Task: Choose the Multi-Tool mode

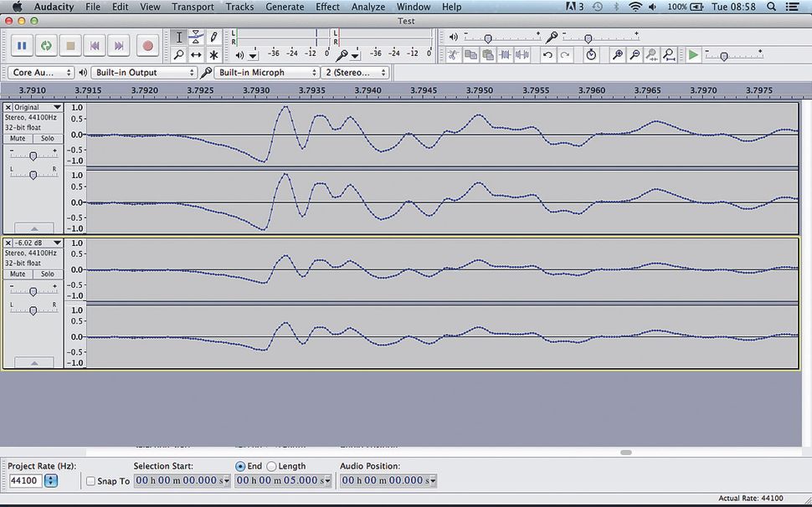Action: [213, 54]
